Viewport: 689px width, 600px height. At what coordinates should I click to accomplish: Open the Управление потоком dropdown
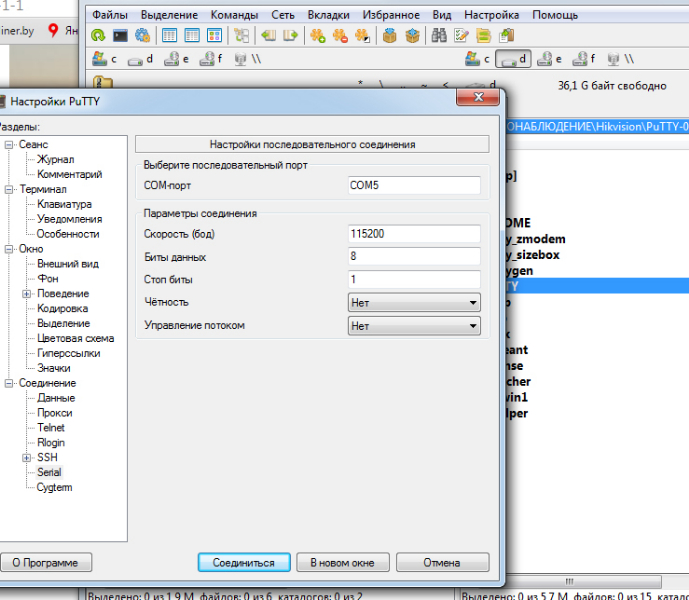(x=414, y=326)
